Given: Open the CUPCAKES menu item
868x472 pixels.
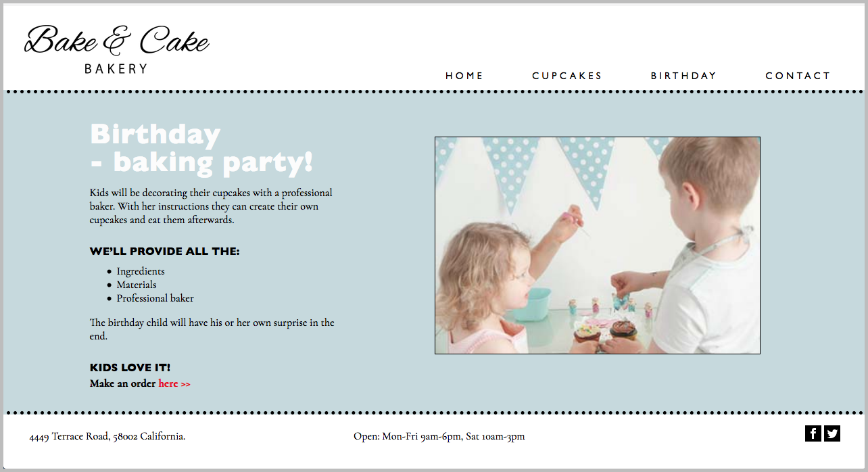Looking at the screenshot, I should click(566, 76).
